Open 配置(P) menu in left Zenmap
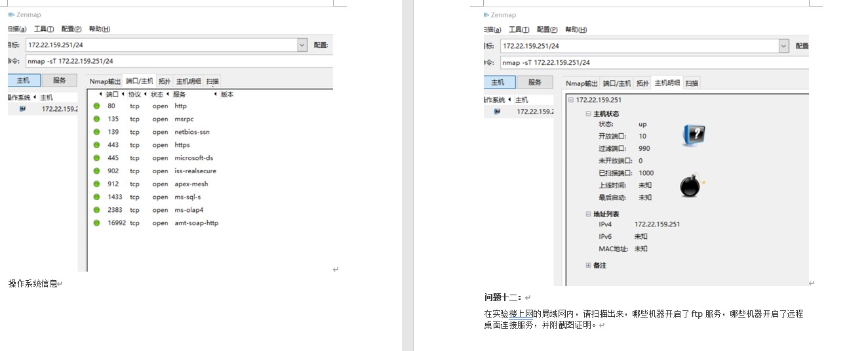Image resolution: width=868 pixels, height=351 pixels. coord(71,29)
